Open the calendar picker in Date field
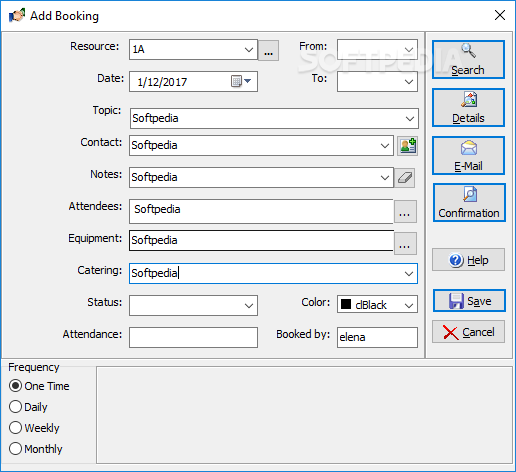 click(241, 81)
